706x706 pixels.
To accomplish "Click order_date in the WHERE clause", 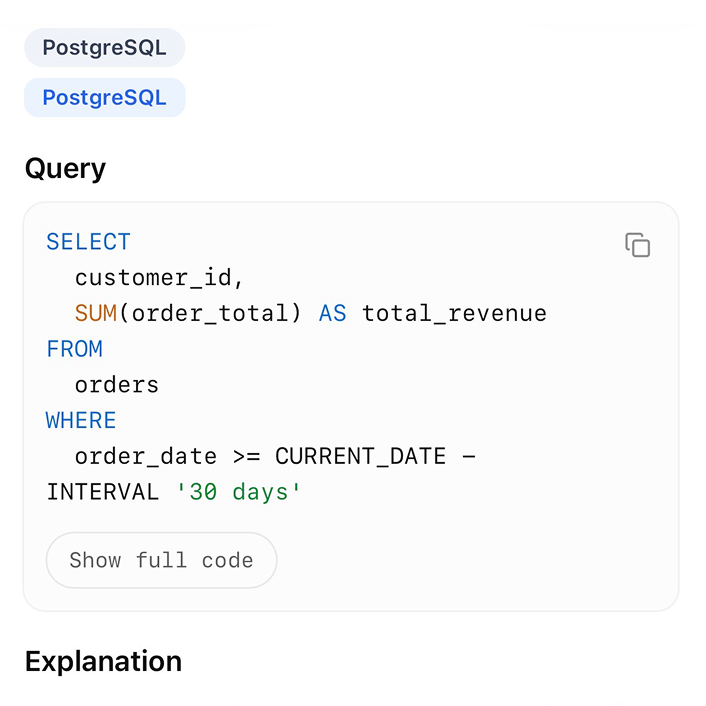I will click(x=145, y=457).
